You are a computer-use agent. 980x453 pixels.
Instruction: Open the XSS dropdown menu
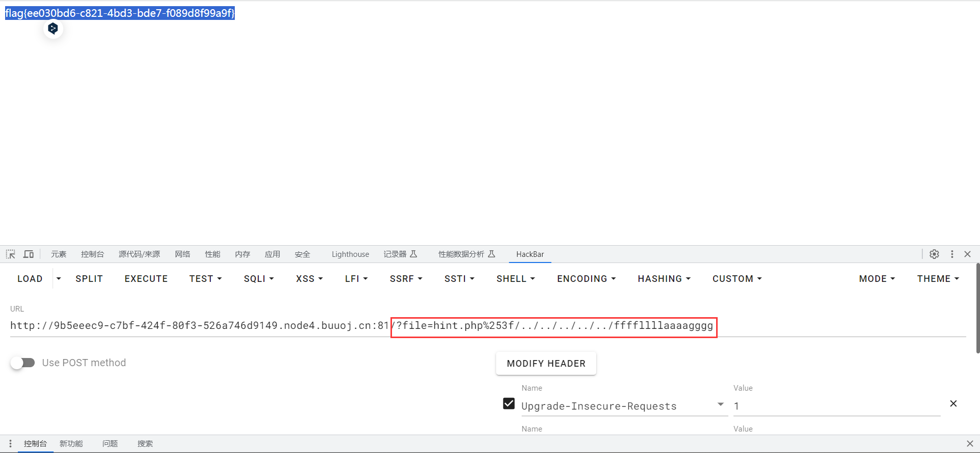(x=309, y=279)
